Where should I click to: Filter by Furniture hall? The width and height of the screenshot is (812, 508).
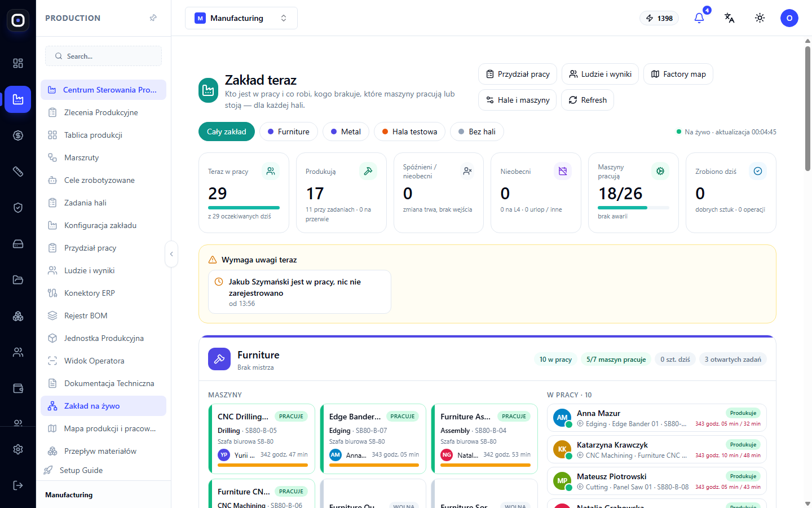pos(288,132)
